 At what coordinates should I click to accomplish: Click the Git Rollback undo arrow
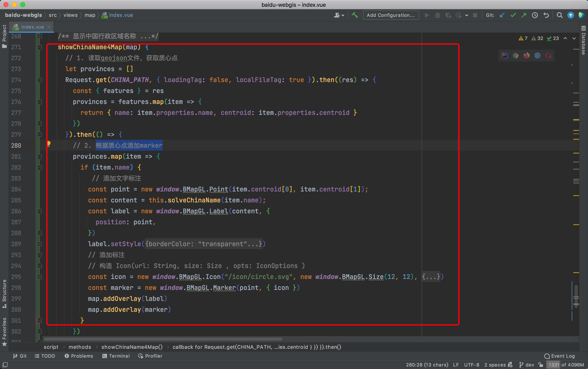(546, 15)
